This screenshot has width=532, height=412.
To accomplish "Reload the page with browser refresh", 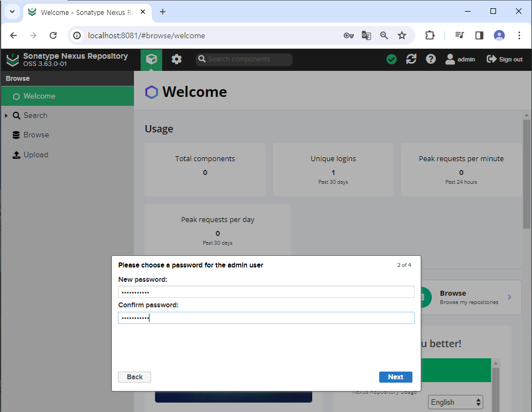I will tap(53, 35).
